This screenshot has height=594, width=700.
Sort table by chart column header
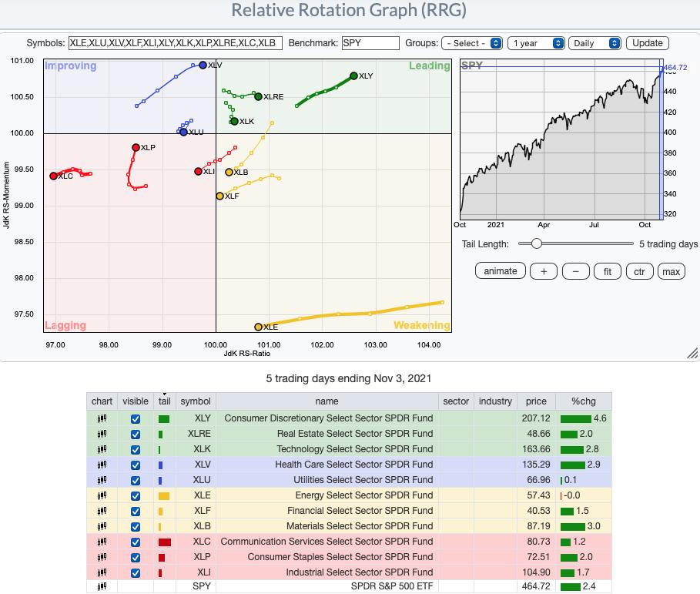[102, 401]
